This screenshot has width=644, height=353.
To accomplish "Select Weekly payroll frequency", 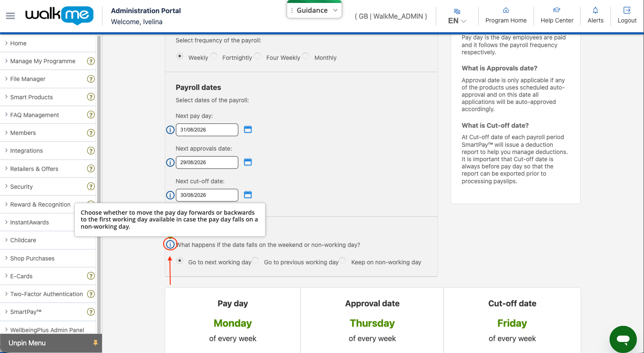I will pyautogui.click(x=180, y=56).
